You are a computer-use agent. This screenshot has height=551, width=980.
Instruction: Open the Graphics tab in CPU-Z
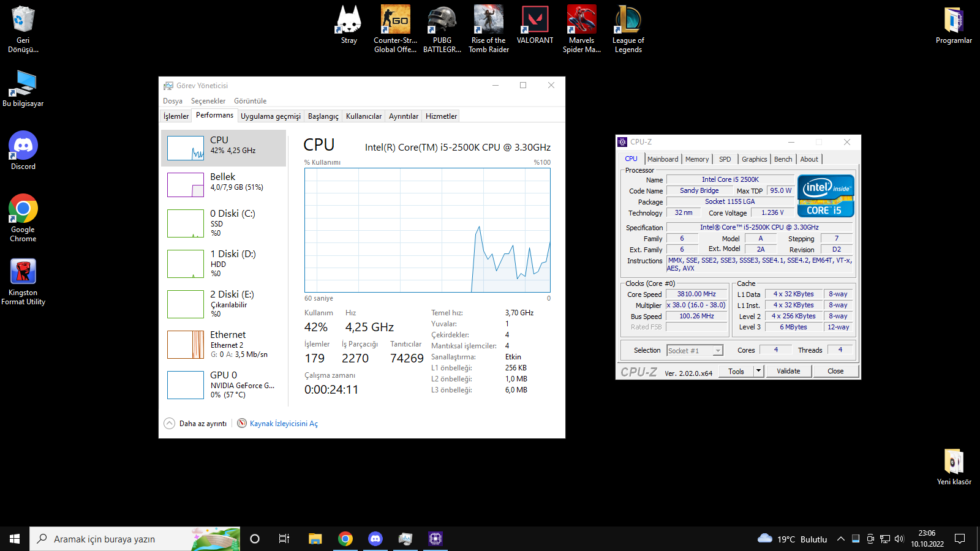755,159
